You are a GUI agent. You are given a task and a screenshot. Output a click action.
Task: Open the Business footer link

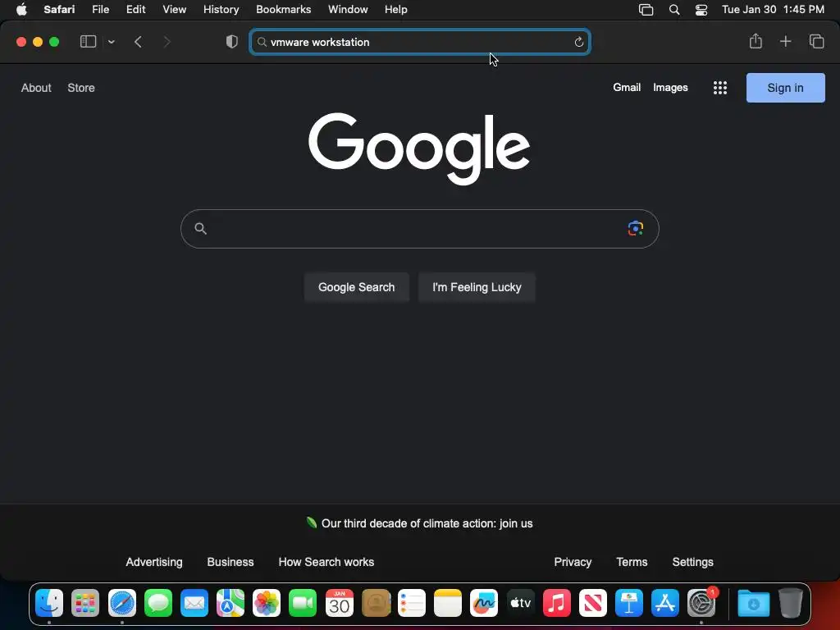(x=231, y=562)
